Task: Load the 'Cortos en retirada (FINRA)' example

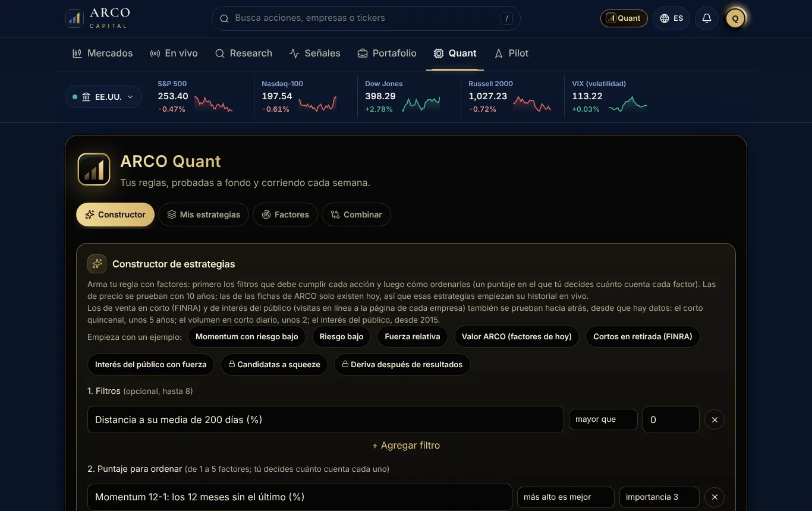Action: [643, 336]
